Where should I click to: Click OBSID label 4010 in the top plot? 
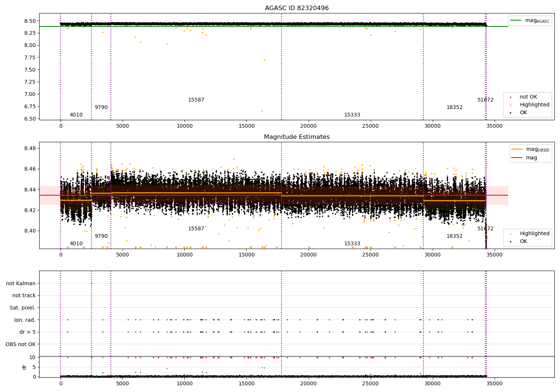[x=76, y=115]
